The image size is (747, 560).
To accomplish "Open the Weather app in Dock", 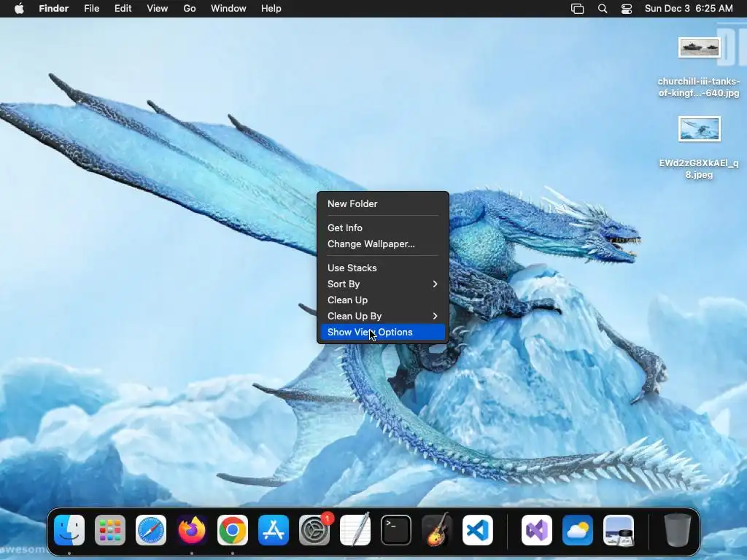I will point(578,530).
